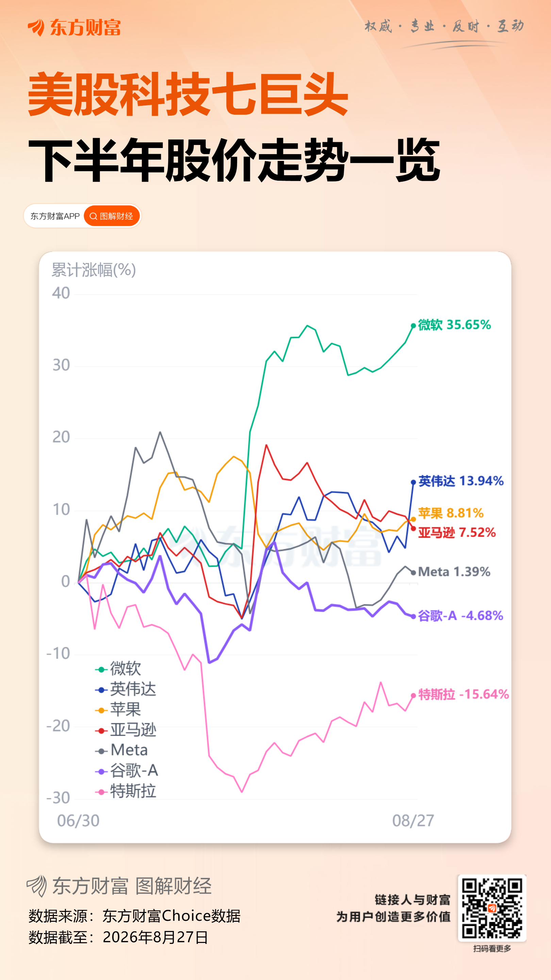Click the 微软 35.65% end label
The image size is (551, 980).
[x=454, y=325]
